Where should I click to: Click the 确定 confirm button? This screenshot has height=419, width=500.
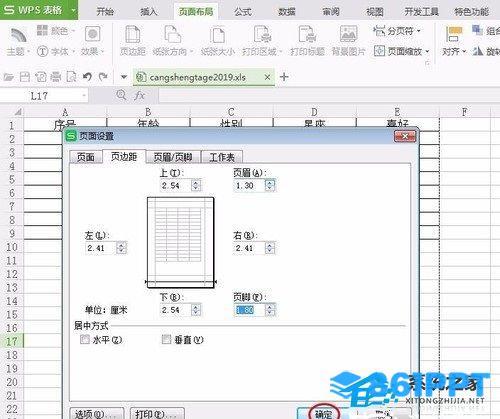pos(323,414)
